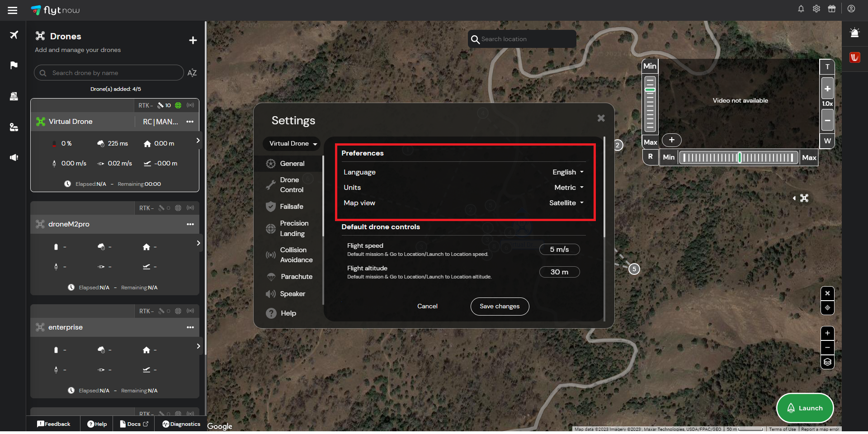Image resolution: width=868 pixels, height=434 pixels.
Task: Click the alarm siren icon
Action: (854, 33)
